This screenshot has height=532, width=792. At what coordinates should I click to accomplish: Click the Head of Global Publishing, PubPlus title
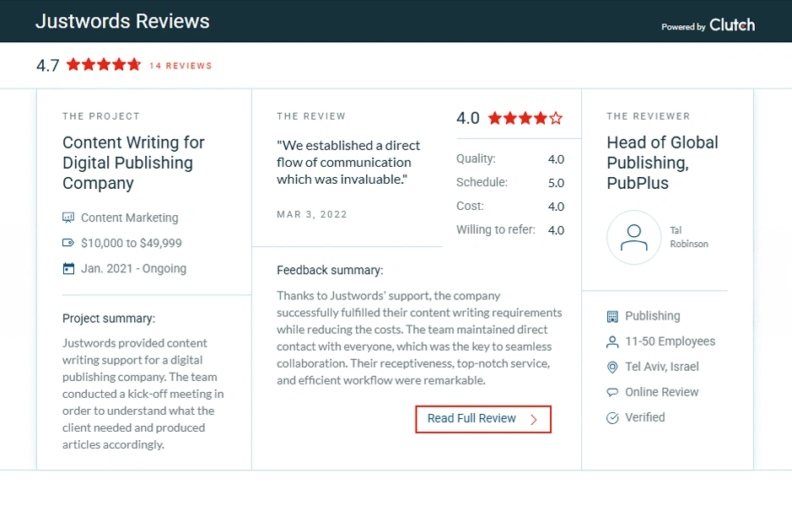(x=662, y=163)
